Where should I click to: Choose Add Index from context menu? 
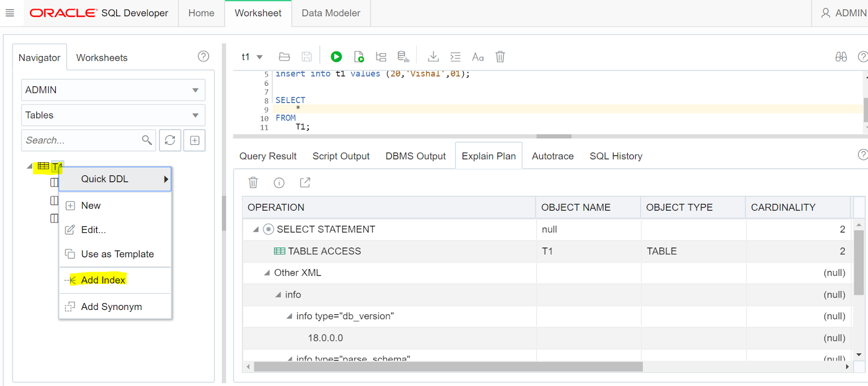pyautogui.click(x=103, y=280)
